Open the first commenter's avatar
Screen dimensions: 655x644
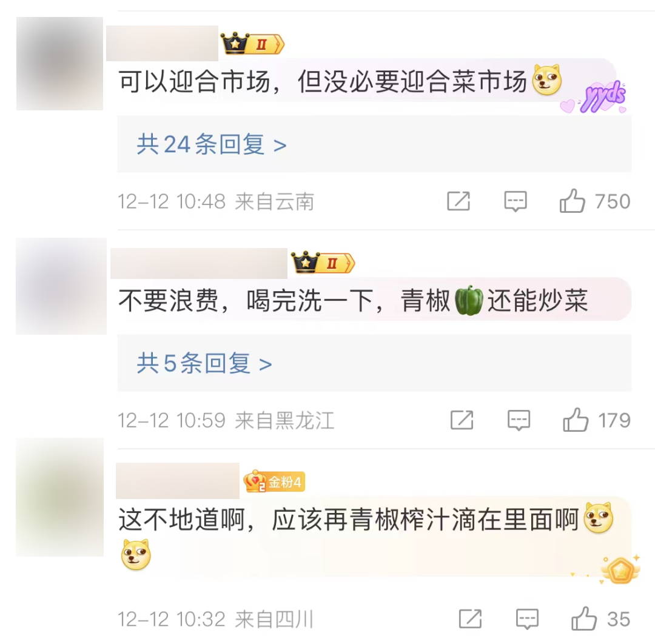click(59, 64)
